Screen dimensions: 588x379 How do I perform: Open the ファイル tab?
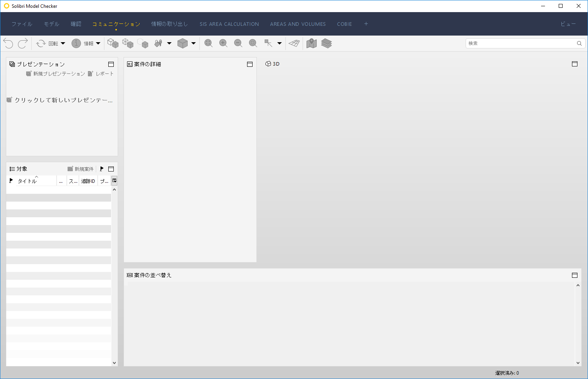coord(22,24)
